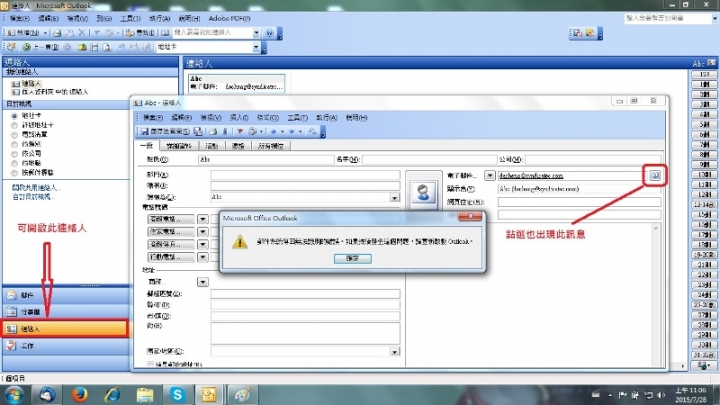Expand the find-a-contact search dropdown

[x=256, y=33]
